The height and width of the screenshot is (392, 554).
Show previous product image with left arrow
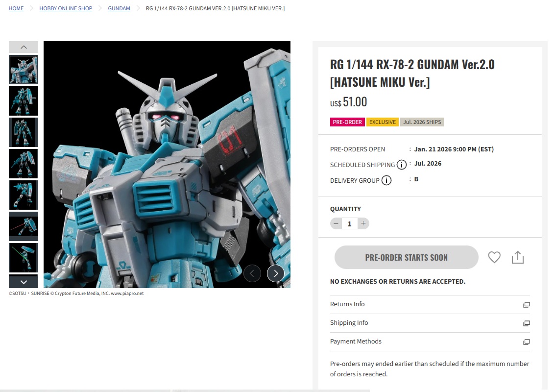point(252,273)
